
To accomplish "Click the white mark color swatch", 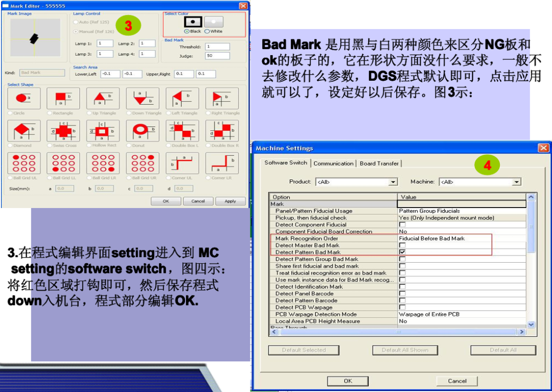I will pos(214,22).
